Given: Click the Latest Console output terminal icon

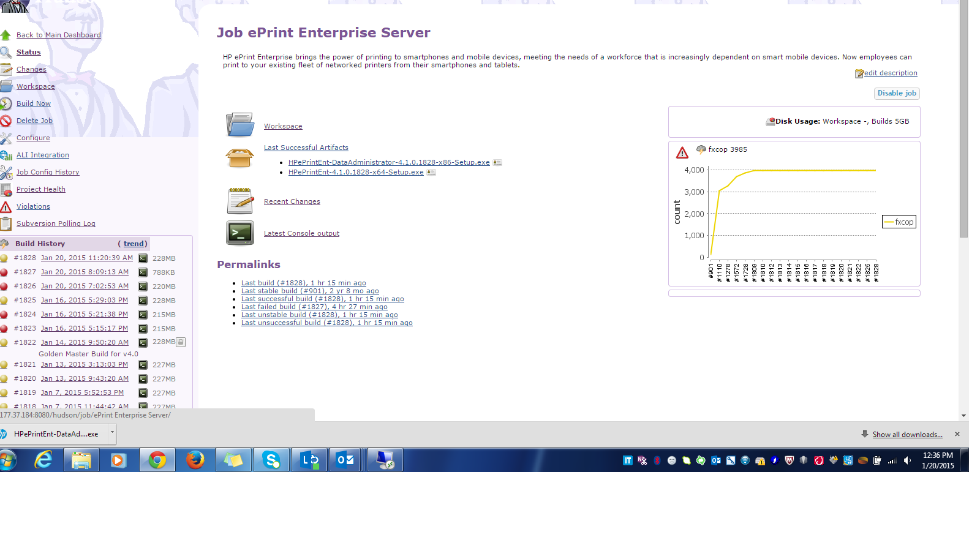Looking at the screenshot, I should tap(240, 233).
